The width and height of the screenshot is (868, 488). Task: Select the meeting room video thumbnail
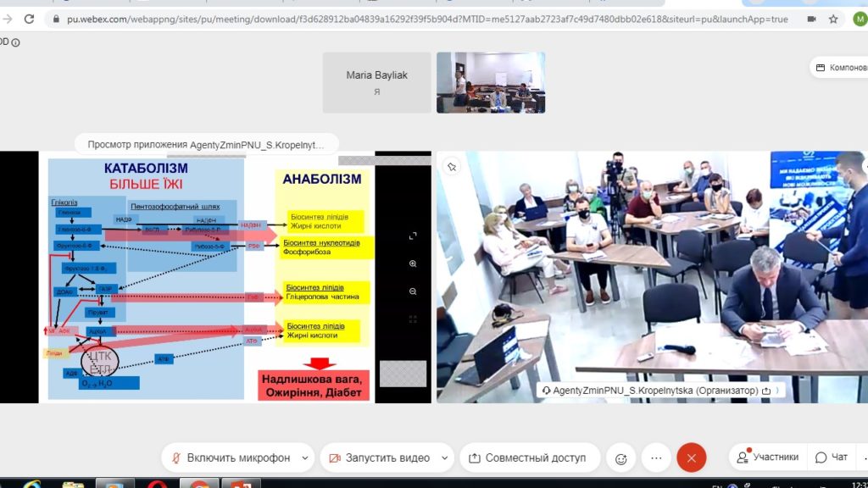(491, 82)
